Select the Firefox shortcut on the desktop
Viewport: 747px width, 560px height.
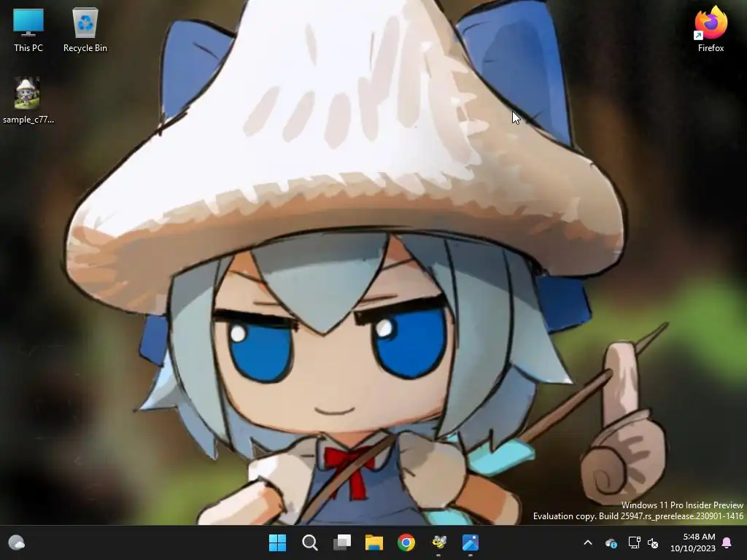[711, 30]
